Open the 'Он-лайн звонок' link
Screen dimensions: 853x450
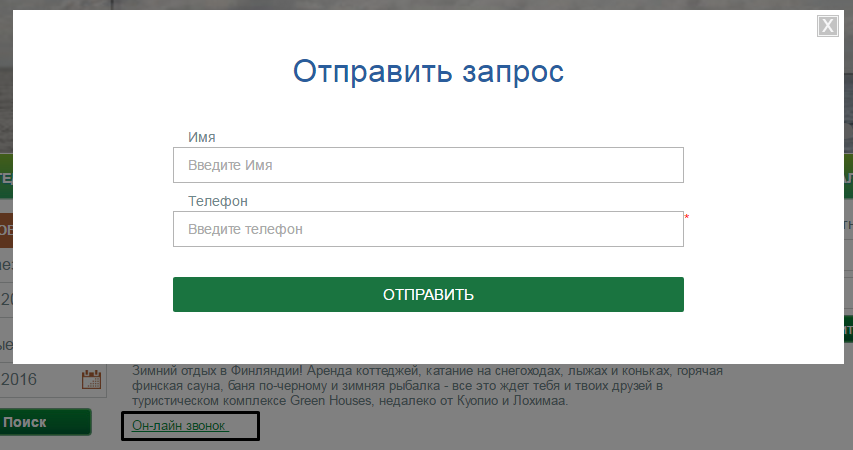coord(180,426)
